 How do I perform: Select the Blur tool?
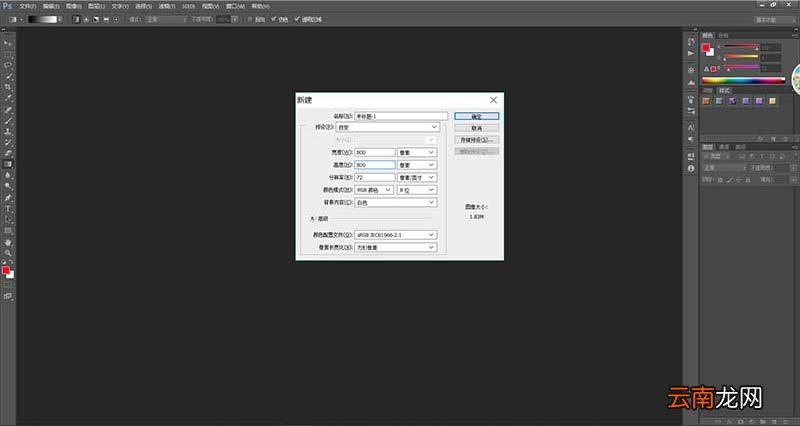pyautogui.click(x=8, y=175)
